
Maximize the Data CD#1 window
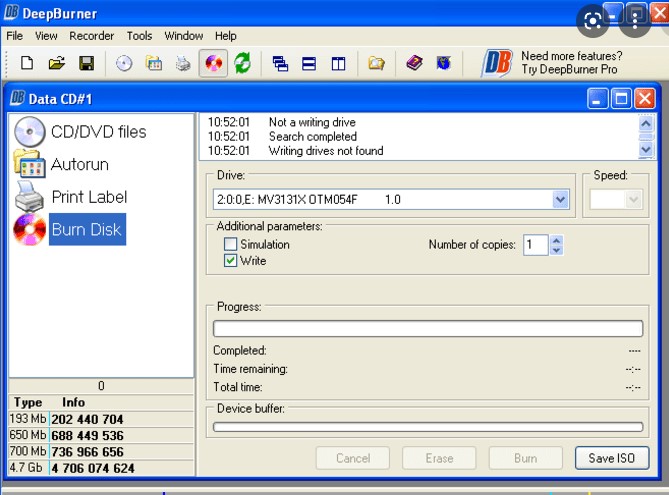pyautogui.click(x=621, y=99)
